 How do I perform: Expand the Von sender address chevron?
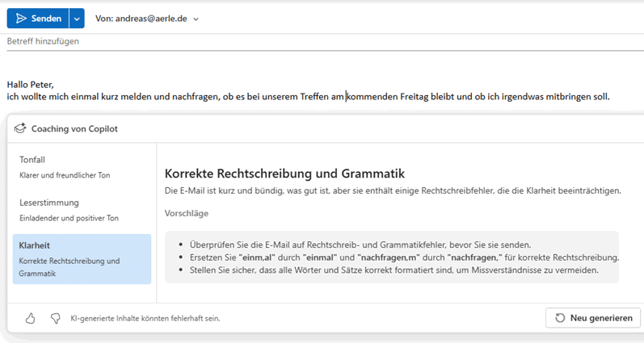coord(196,19)
